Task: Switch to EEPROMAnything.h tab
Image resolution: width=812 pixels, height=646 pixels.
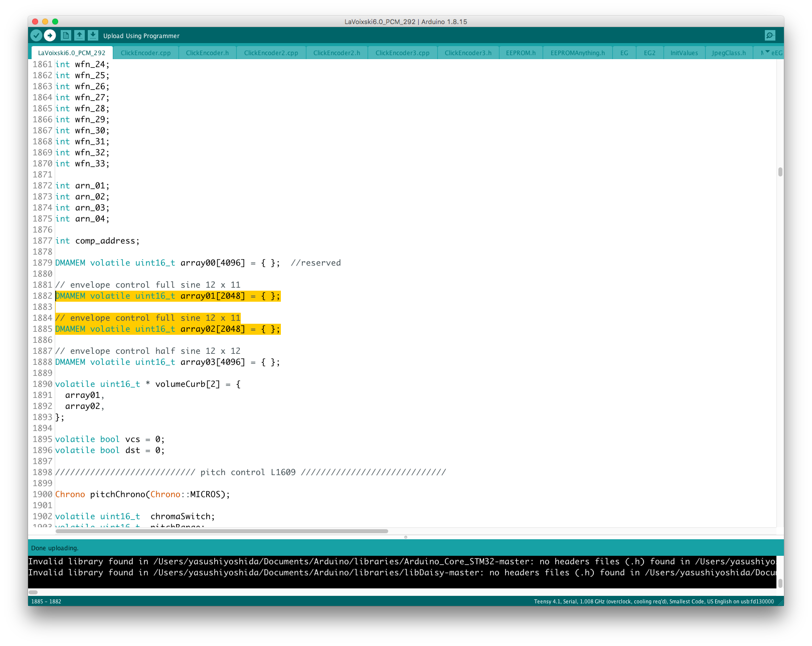Action: [x=577, y=53]
